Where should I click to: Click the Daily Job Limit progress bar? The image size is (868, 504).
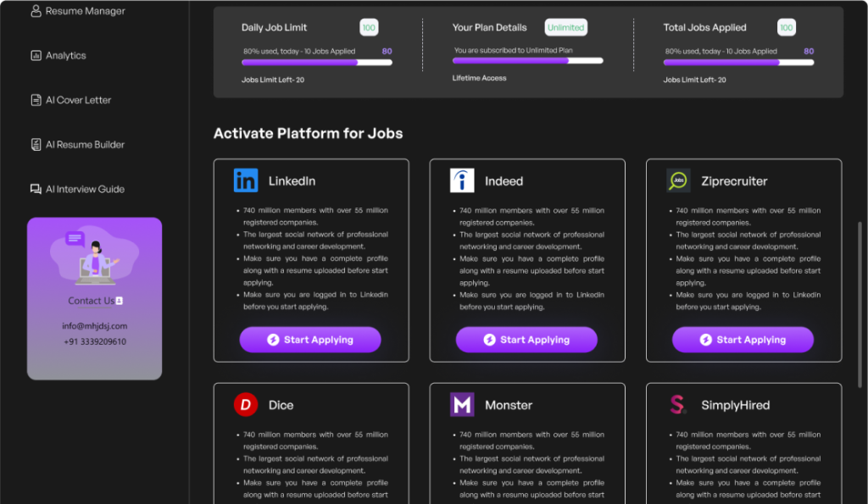pyautogui.click(x=317, y=63)
